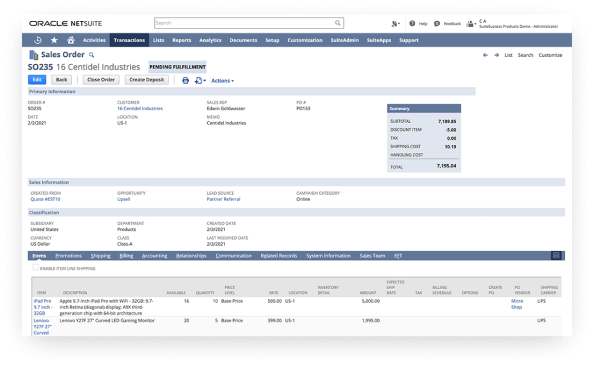
Task: Go to the Home house icon
Action: click(71, 40)
